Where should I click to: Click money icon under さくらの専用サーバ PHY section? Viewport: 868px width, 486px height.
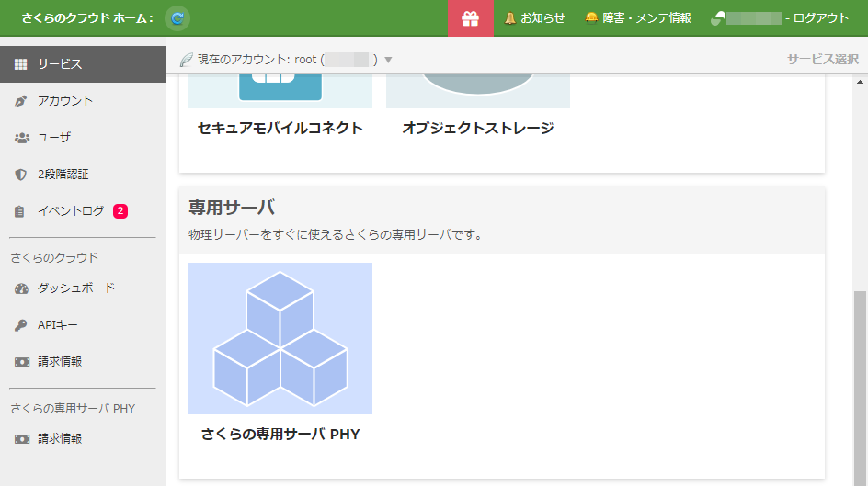pyautogui.click(x=22, y=439)
